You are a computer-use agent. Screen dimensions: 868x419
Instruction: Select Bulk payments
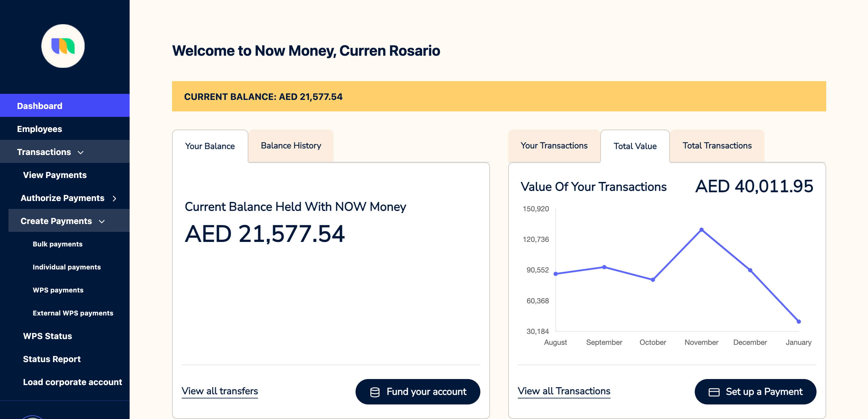[58, 244]
